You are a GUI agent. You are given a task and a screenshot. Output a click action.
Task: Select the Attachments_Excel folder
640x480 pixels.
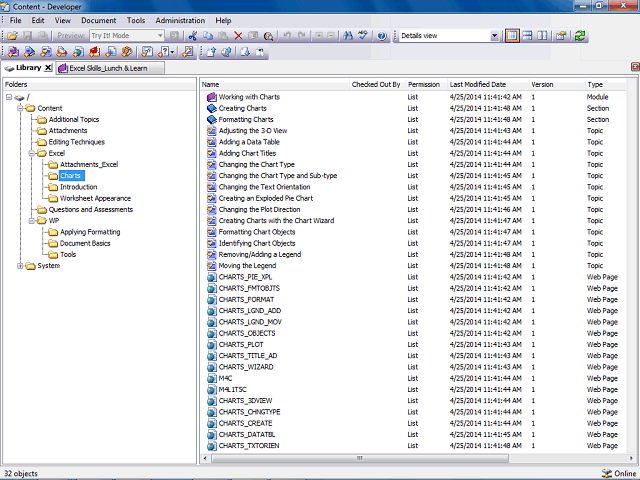(x=89, y=164)
